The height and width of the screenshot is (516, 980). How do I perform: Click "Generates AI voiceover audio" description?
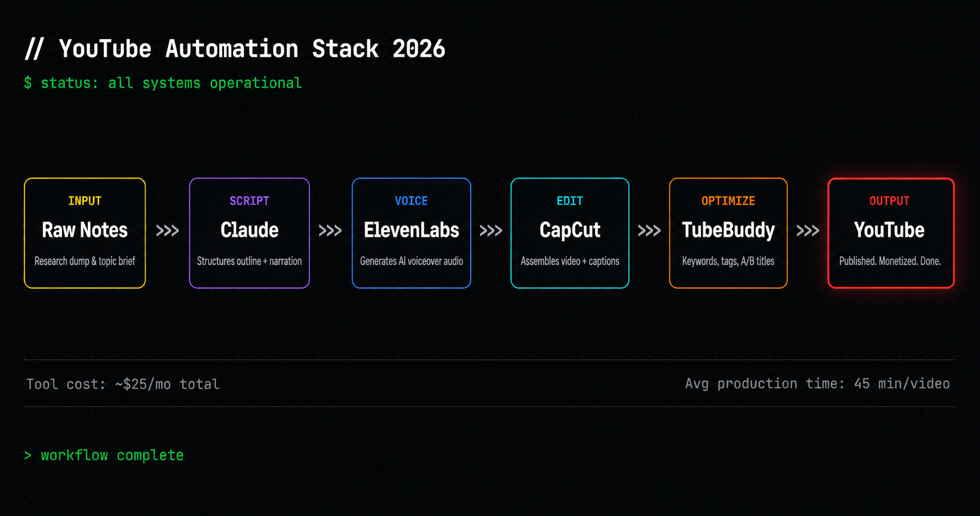point(411,261)
